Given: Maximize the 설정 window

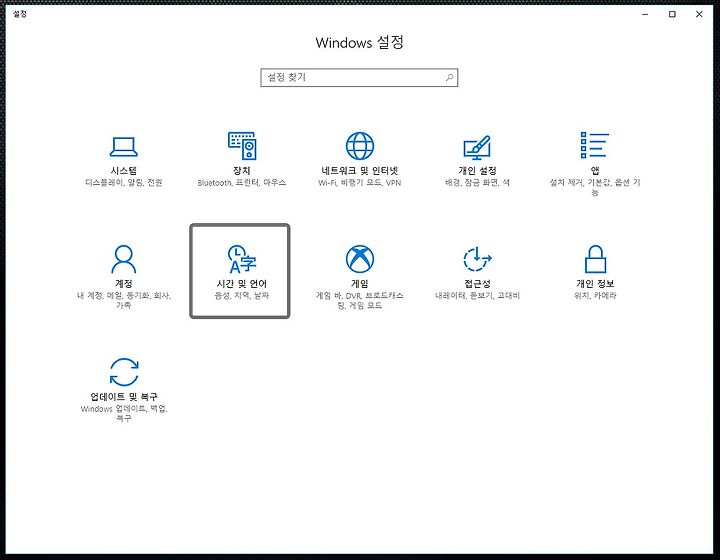Looking at the screenshot, I should tap(672, 14).
